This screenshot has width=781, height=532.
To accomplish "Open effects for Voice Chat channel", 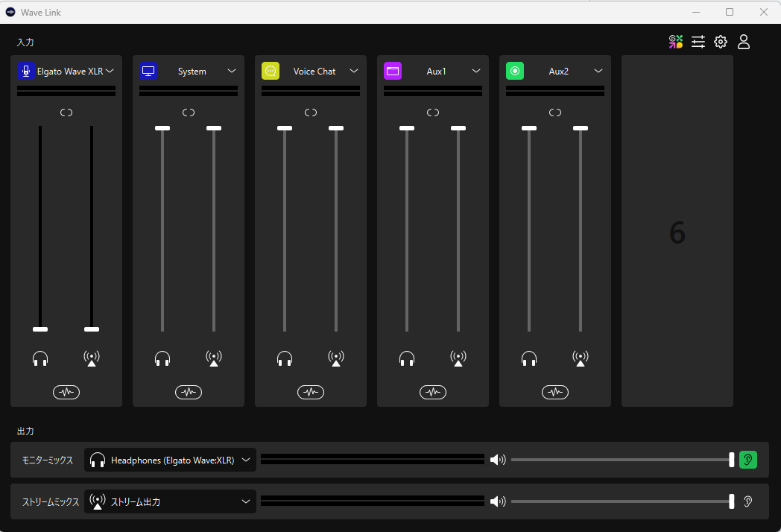I will coord(311,392).
